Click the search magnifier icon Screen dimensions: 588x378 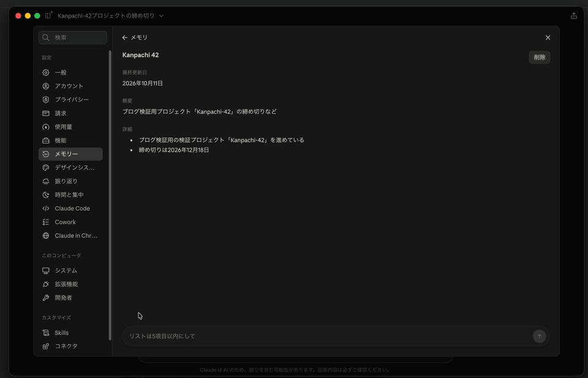pyautogui.click(x=46, y=37)
